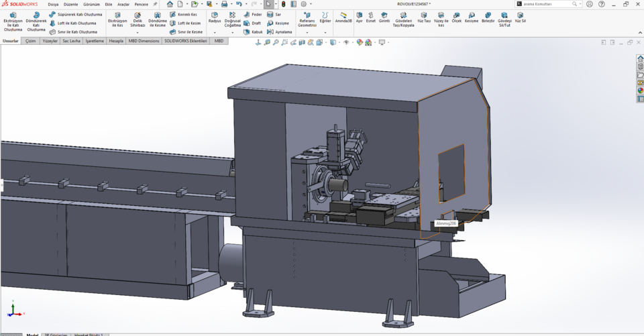Choose Sınır ile Katı Oluşturma command
This screenshot has height=336, width=644.
pos(74,32)
